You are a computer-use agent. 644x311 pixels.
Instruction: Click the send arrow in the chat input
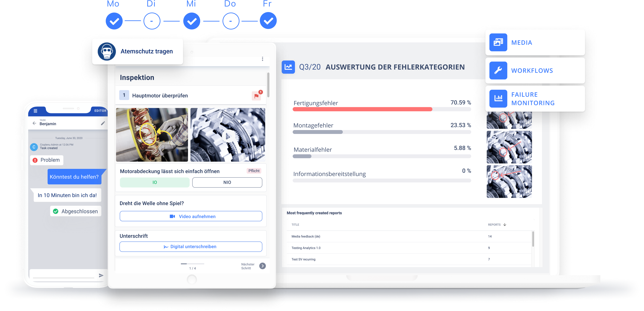click(101, 275)
